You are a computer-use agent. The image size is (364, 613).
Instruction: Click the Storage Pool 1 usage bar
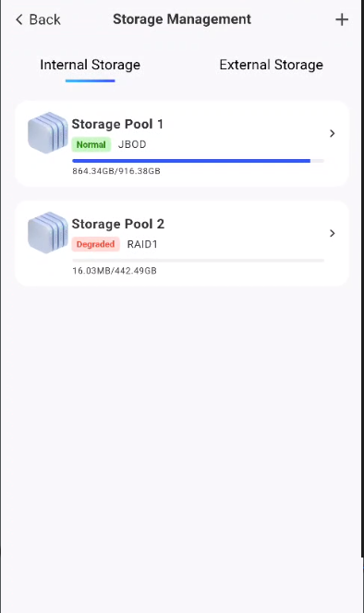(x=198, y=161)
